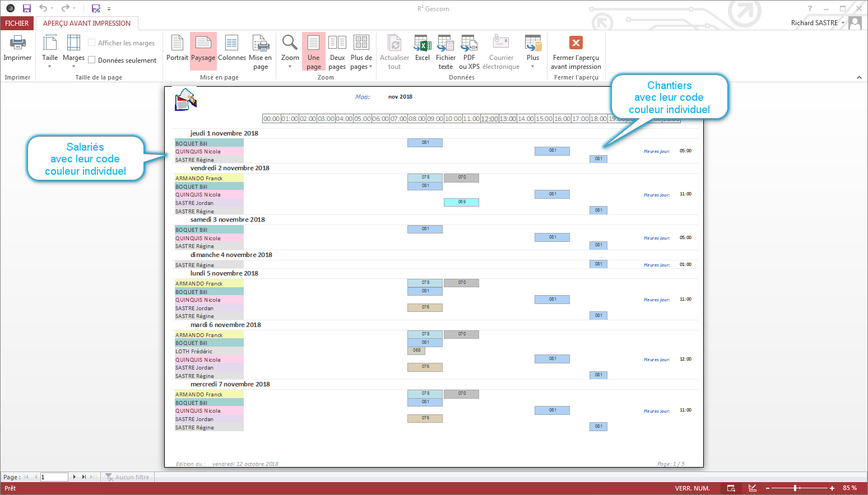Click the LOTH Frédéric employee row
868x495 pixels.
[x=209, y=351]
